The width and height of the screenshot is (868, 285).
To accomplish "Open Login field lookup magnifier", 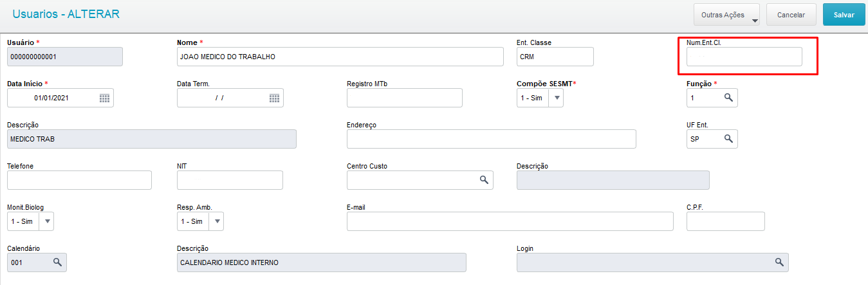I will (x=779, y=262).
